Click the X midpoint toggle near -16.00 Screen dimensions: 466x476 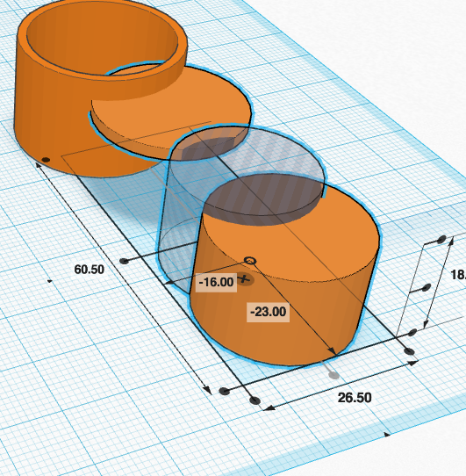(x=245, y=278)
